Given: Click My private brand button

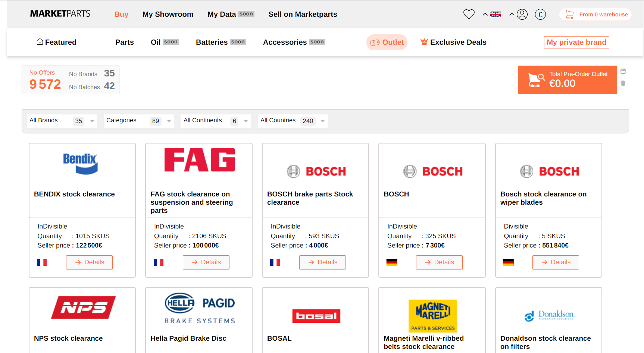Looking at the screenshot, I should point(576,42).
